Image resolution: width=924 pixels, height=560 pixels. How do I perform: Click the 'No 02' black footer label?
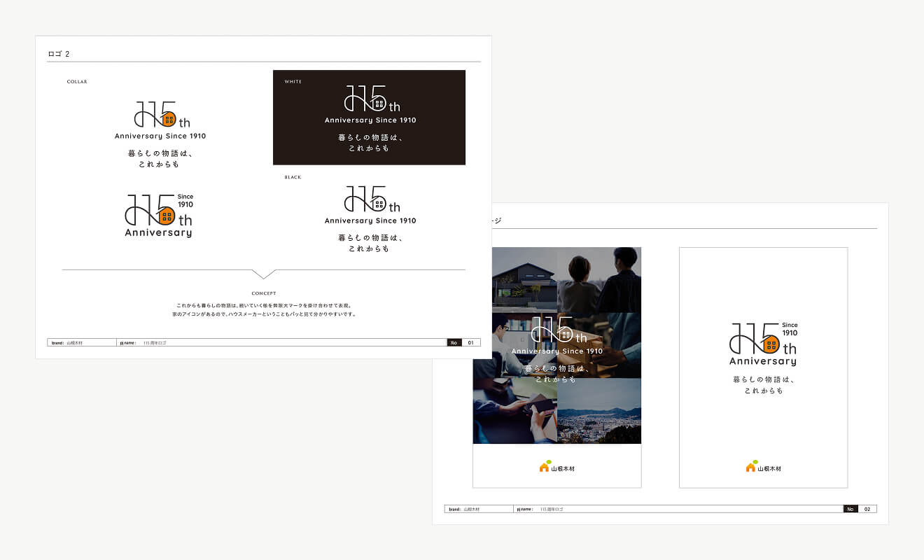860,509
